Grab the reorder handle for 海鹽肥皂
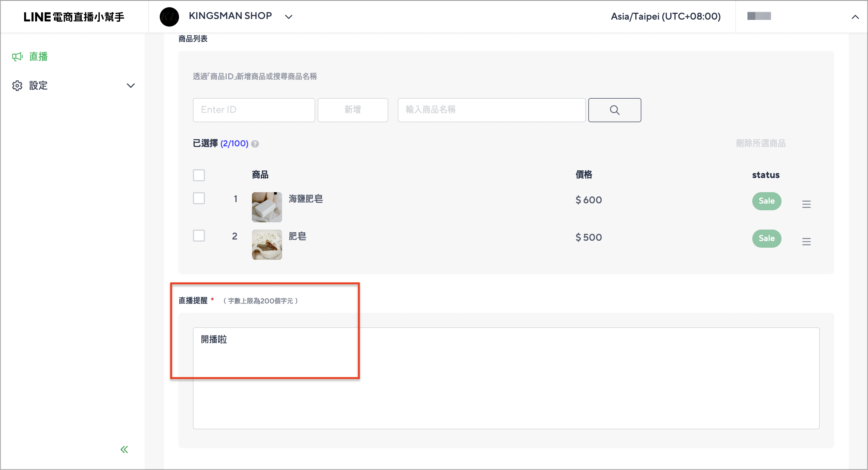 tap(806, 204)
